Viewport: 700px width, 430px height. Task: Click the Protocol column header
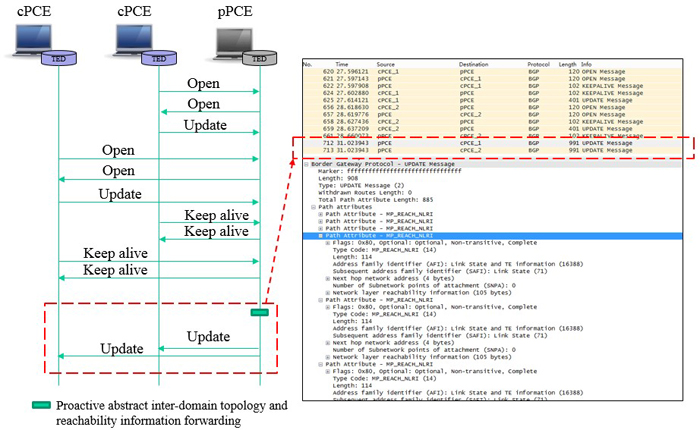tap(540, 64)
